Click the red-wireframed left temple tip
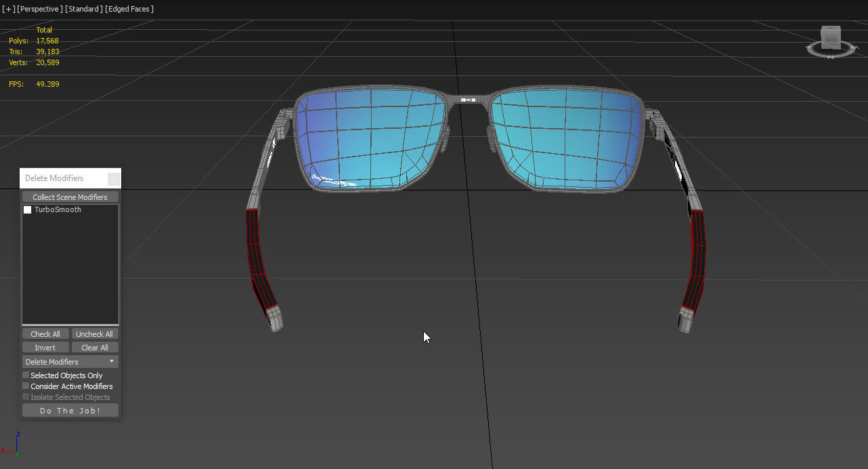The height and width of the screenshot is (469, 868). [261, 264]
